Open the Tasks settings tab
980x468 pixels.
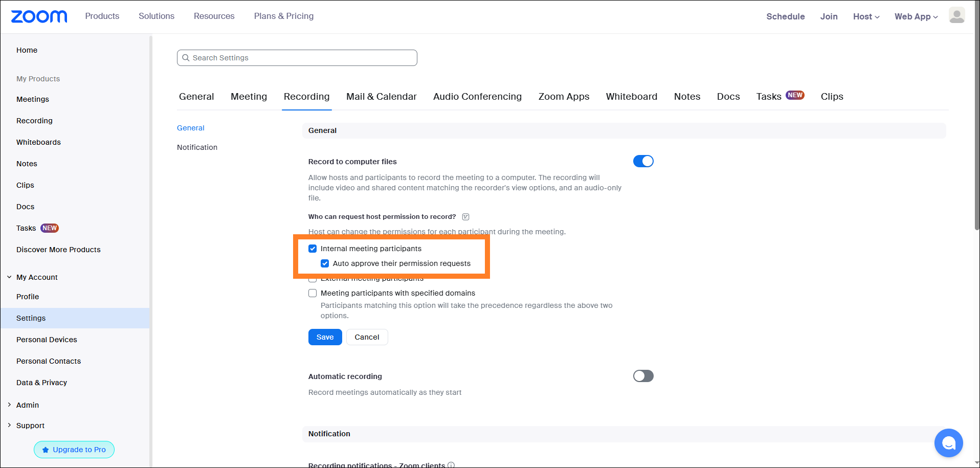click(x=769, y=97)
